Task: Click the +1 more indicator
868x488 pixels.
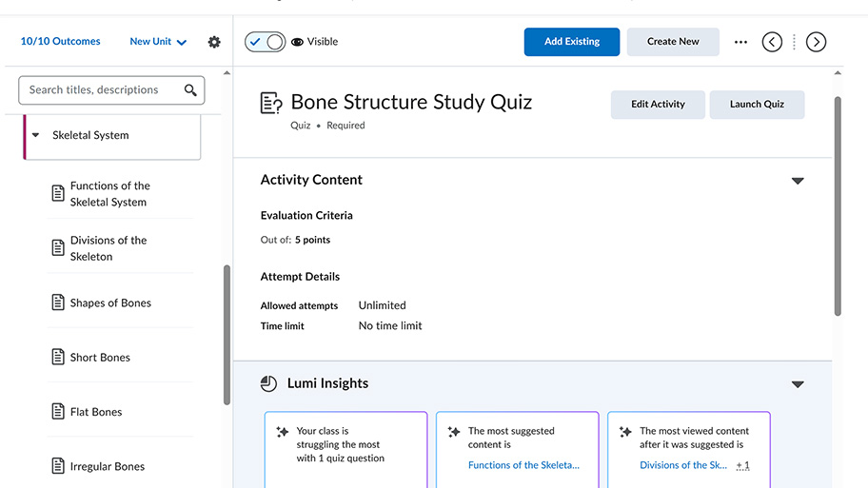Action: 743,466
